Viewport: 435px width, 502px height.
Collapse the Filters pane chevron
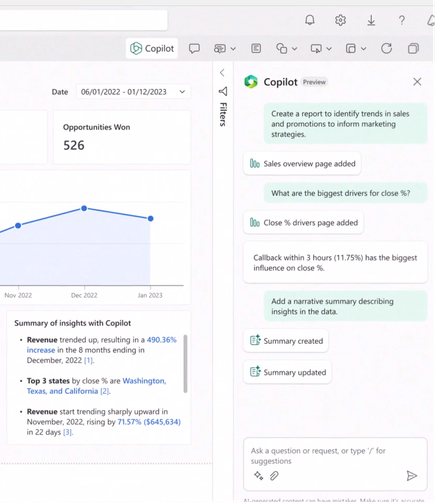point(222,73)
